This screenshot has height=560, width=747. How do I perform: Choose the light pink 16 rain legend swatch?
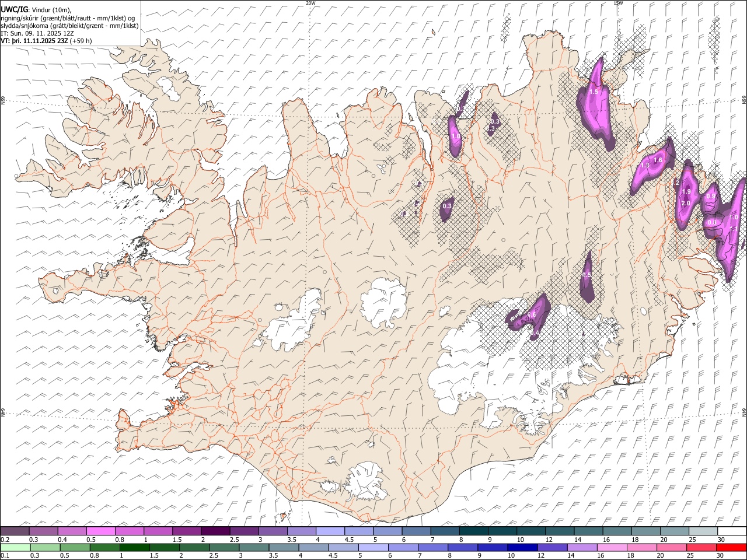point(612,547)
